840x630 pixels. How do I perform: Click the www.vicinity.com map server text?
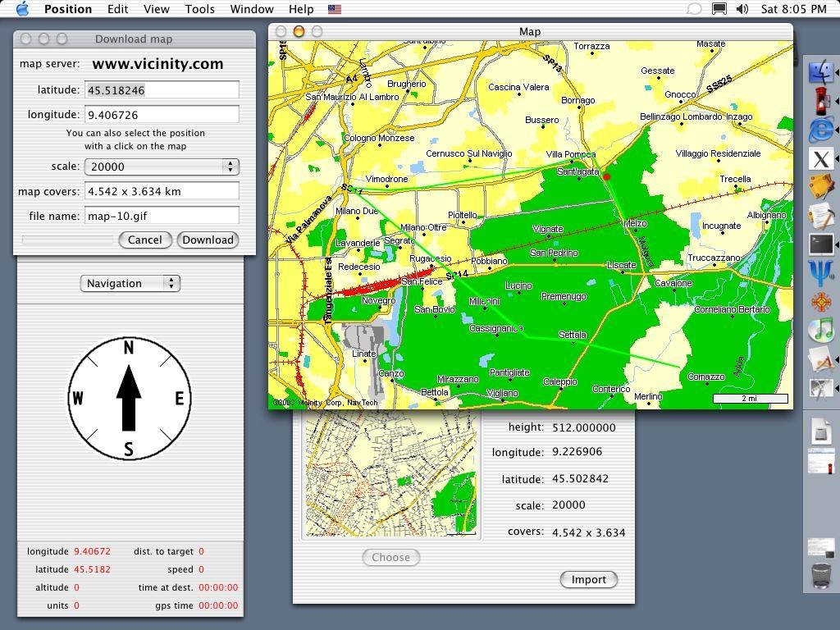(x=158, y=64)
